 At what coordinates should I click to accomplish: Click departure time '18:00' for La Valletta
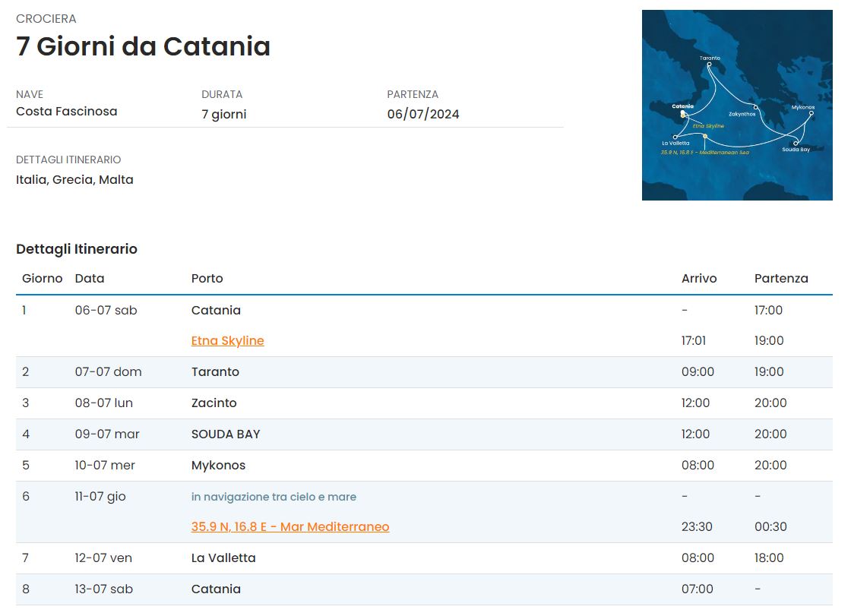pos(769,558)
